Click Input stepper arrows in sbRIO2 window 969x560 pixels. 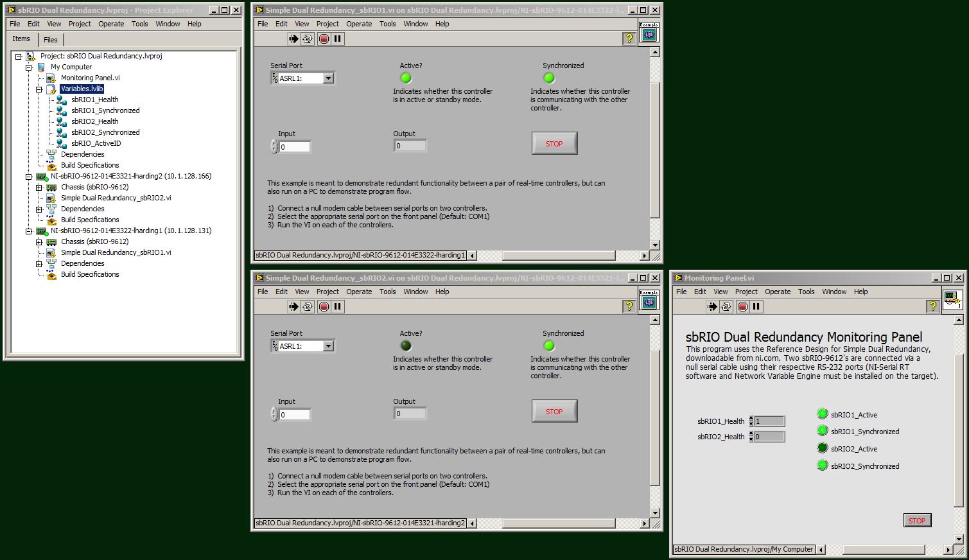(x=274, y=414)
